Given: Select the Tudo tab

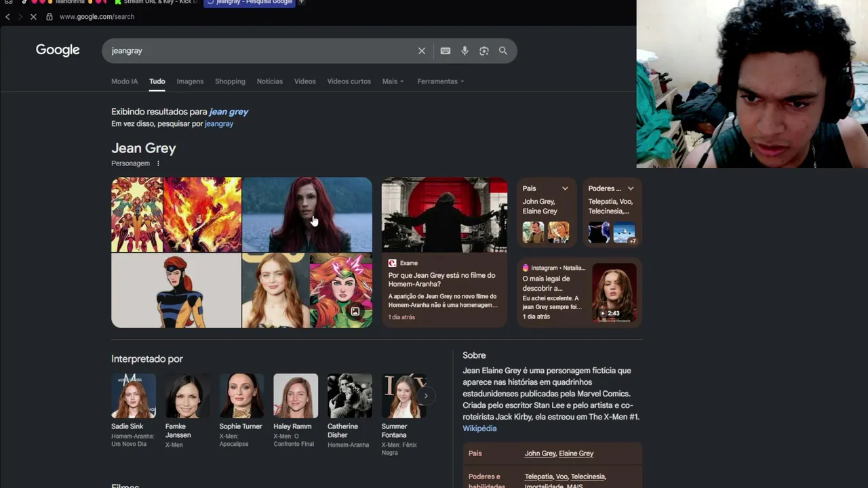Looking at the screenshot, I should 157,81.
